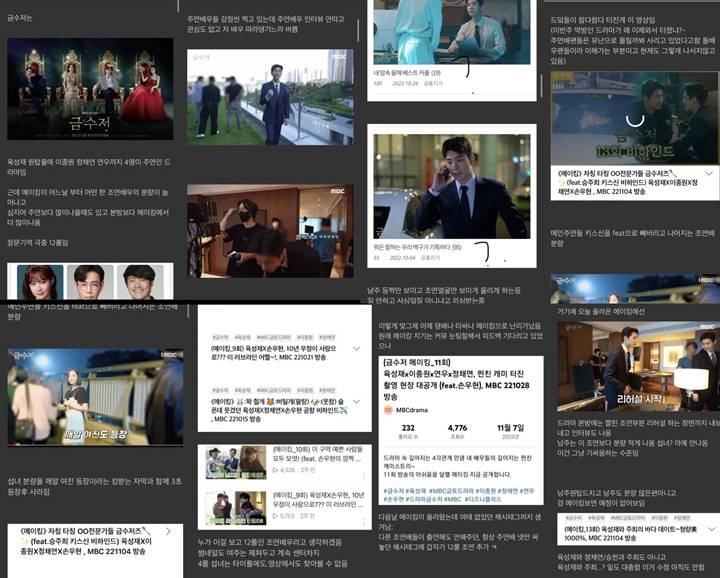The image size is (720, 578).
Task: Click the 11월 7일 upload date
Action: [x=510, y=428]
